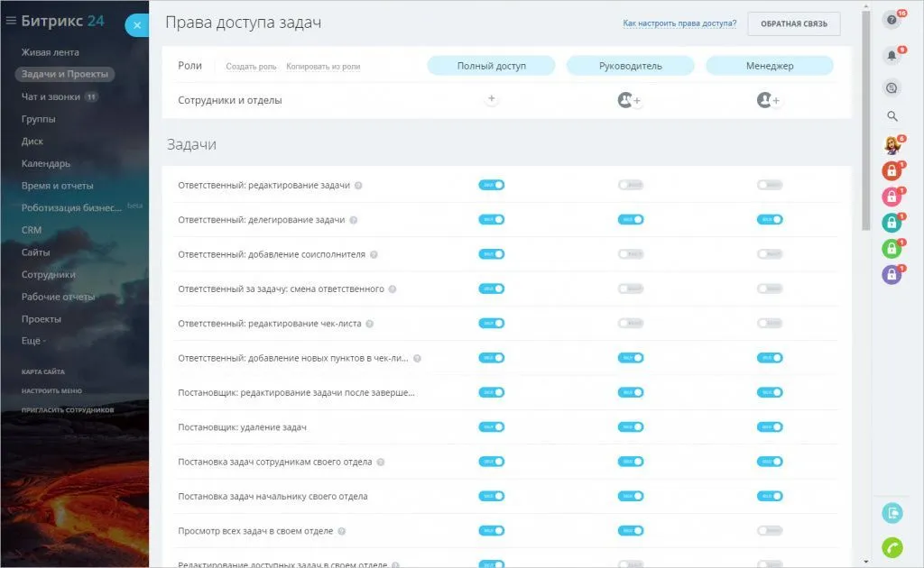Image resolution: width=924 pixels, height=568 pixels.
Task: Add employee to Полный доступ role
Action: [492, 100]
